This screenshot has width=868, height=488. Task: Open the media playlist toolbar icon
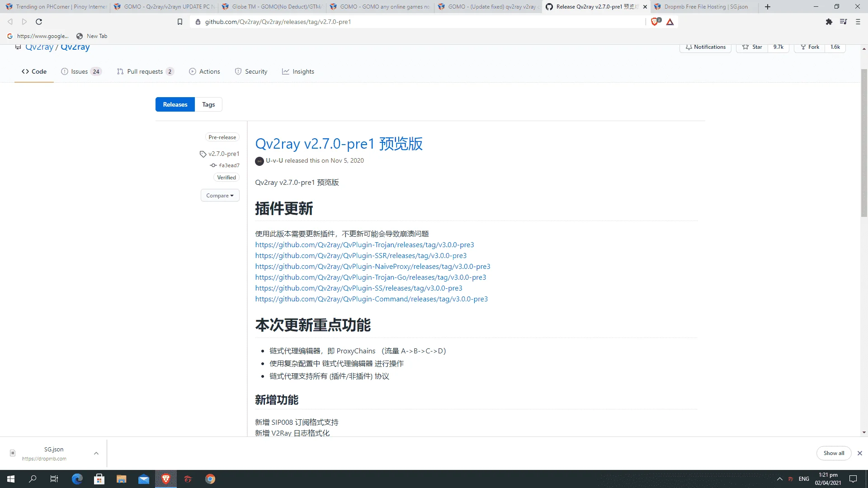pyautogui.click(x=843, y=22)
